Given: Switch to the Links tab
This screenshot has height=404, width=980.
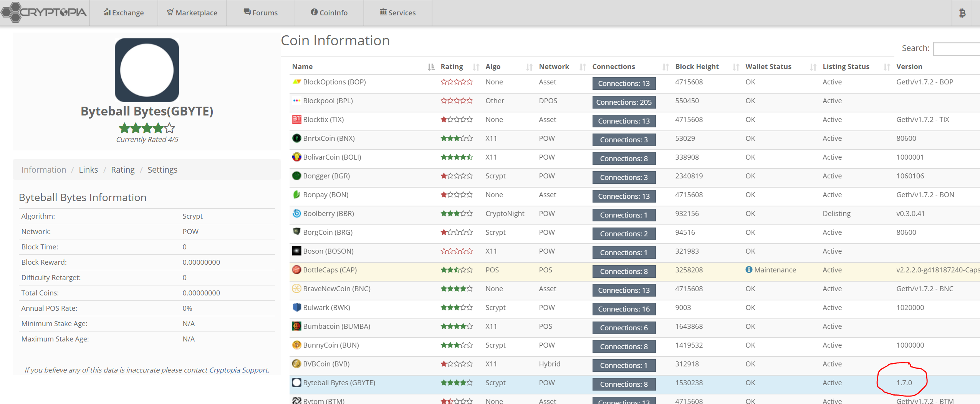Looking at the screenshot, I should pyautogui.click(x=88, y=170).
